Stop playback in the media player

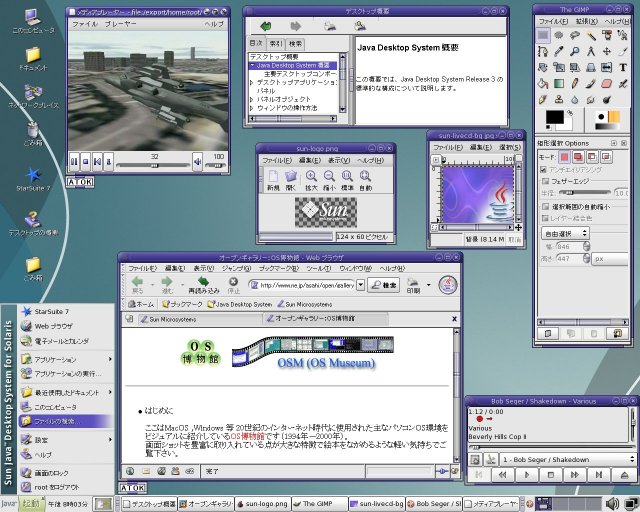click(x=85, y=162)
